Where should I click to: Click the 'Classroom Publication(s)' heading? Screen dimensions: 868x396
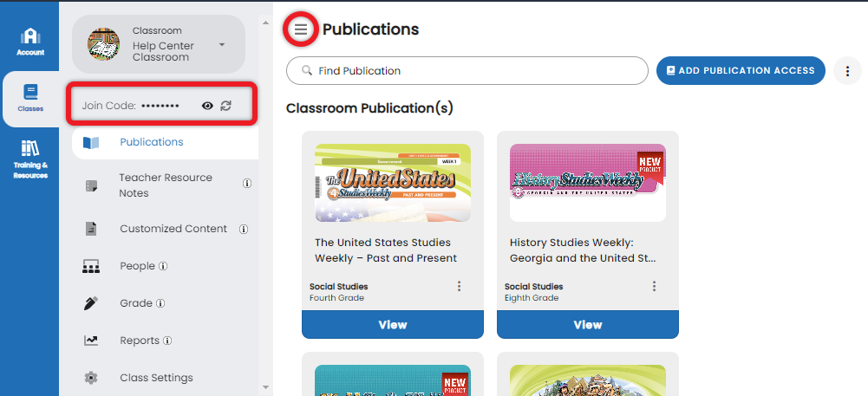[x=369, y=108]
